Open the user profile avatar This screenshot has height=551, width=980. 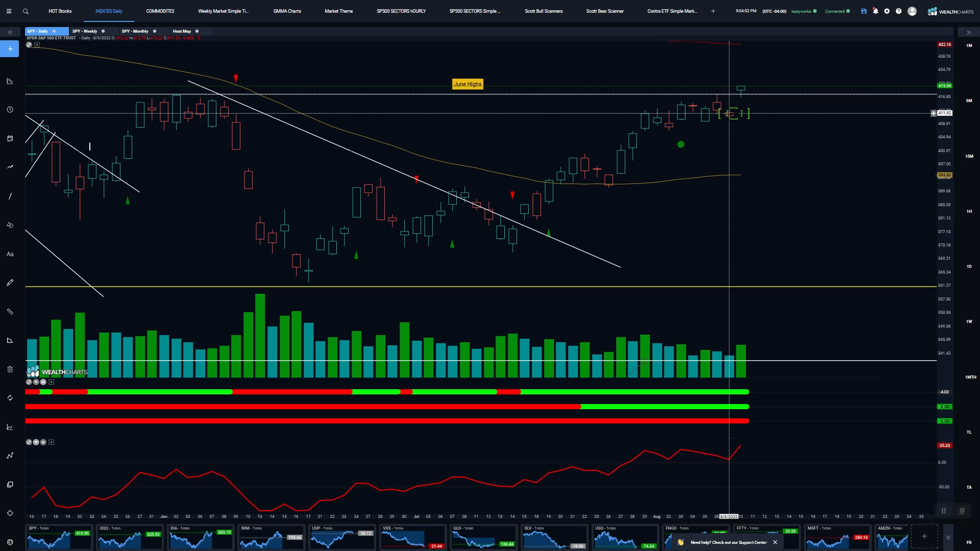point(912,11)
